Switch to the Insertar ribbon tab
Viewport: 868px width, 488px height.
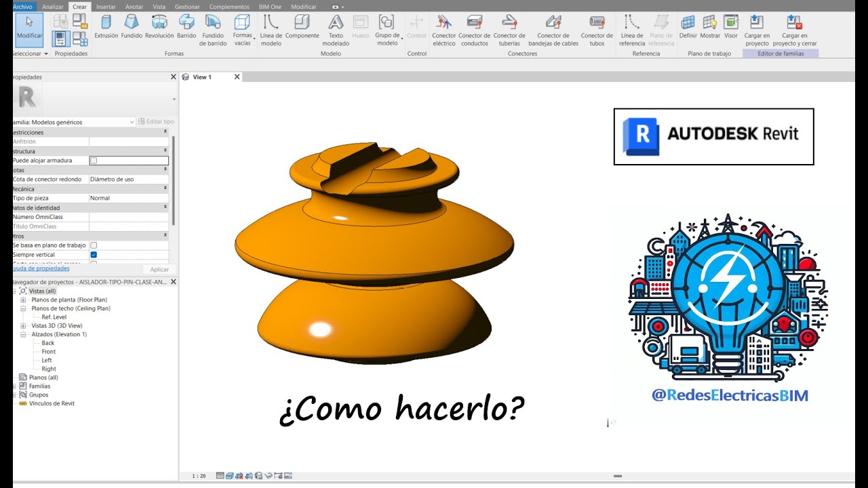106,7
